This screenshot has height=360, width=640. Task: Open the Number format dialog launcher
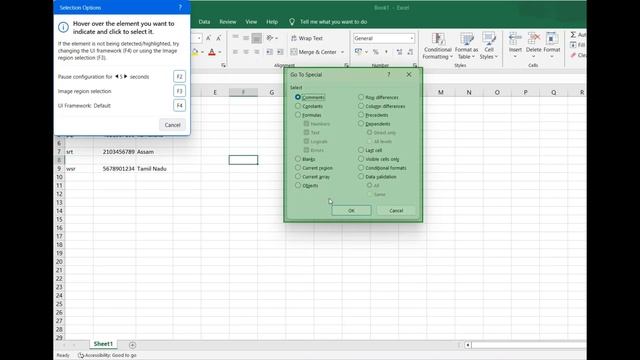415,65
